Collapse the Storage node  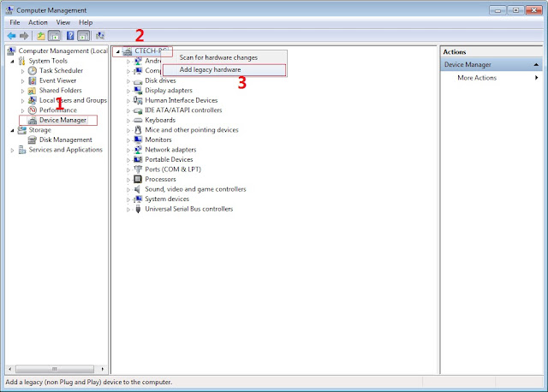coord(13,130)
